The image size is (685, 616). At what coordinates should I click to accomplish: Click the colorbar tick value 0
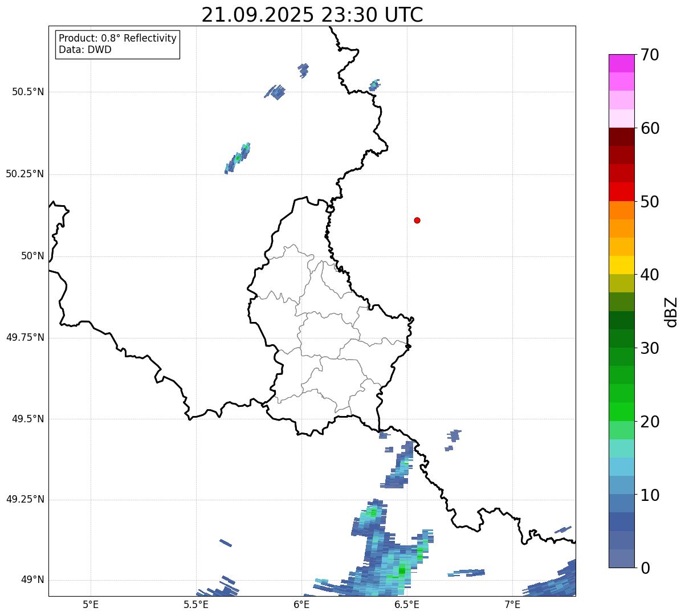click(645, 568)
